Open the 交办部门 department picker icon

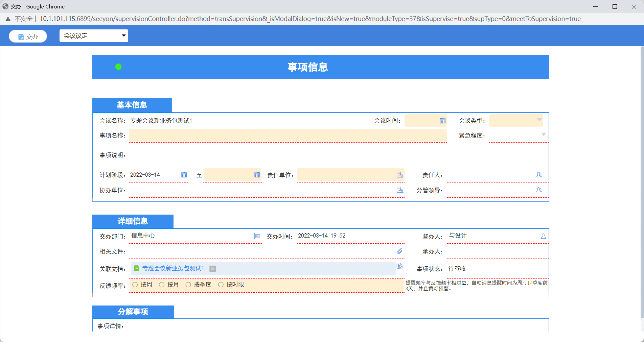pyautogui.click(x=257, y=236)
